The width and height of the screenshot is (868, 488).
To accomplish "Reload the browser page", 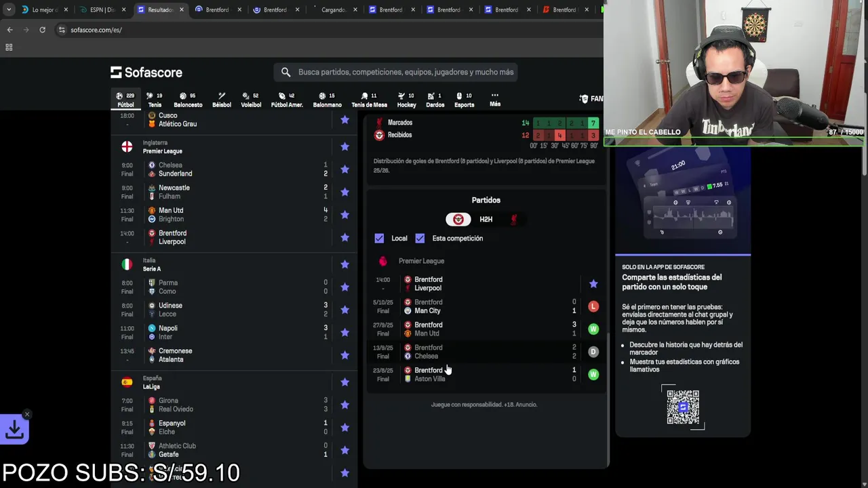I will tap(42, 30).
